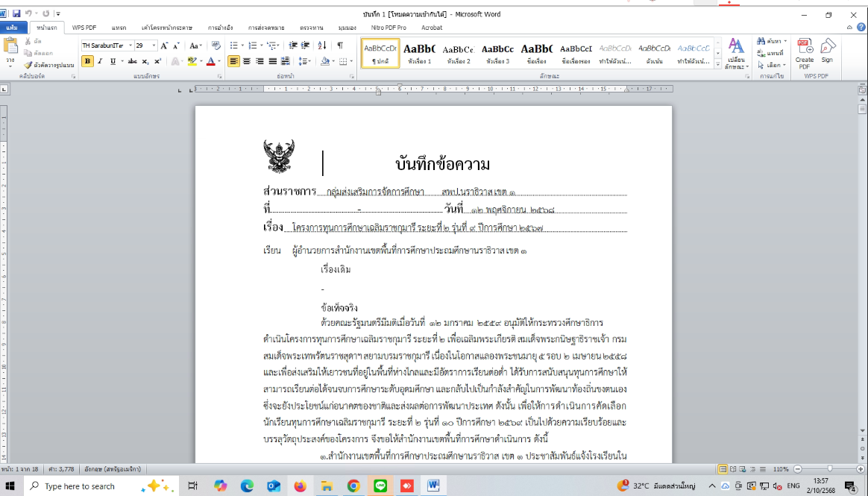Viewport: 868px width, 496px height.
Task: Toggle underline formatting on
Action: click(x=113, y=60)
